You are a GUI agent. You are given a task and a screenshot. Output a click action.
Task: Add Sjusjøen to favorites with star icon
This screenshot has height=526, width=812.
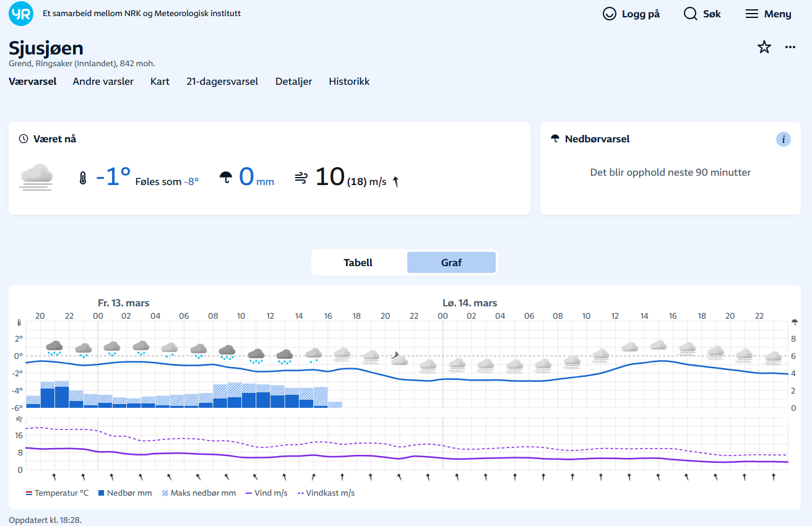tap(764, 47)
